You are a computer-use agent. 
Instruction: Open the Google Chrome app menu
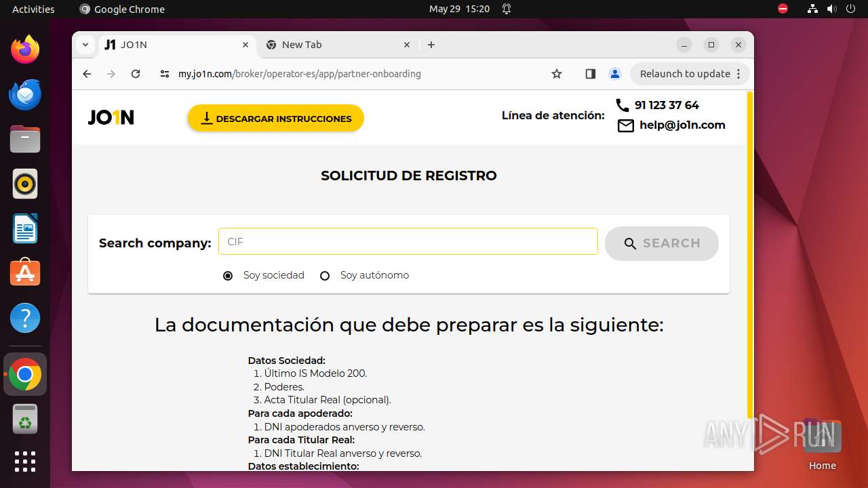click(x=123, y=9)
